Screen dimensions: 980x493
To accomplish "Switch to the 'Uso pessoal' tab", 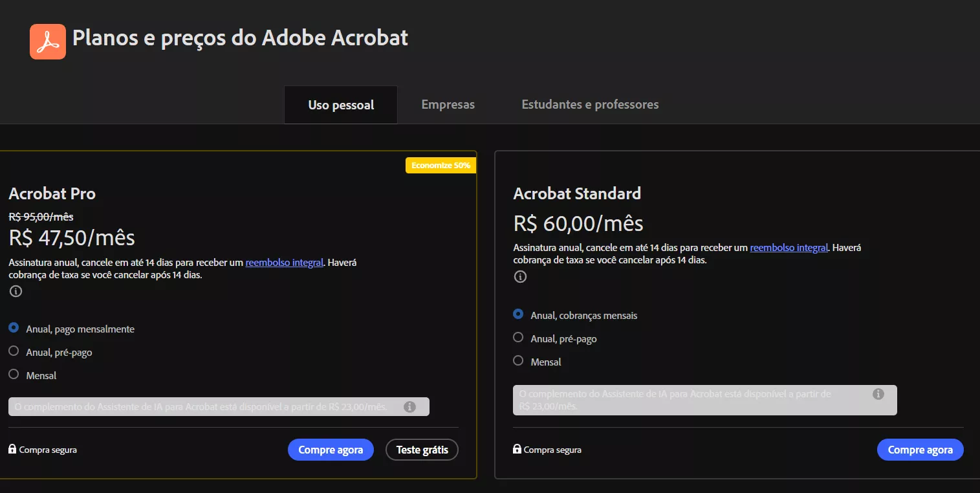I will coord(341,105).
